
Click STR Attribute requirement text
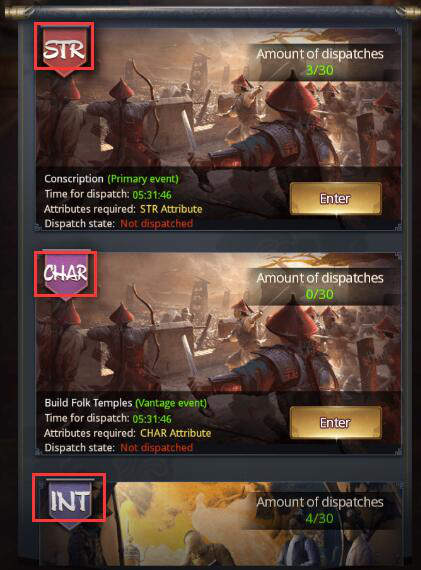pyautogui.click(x=171, y=209)
